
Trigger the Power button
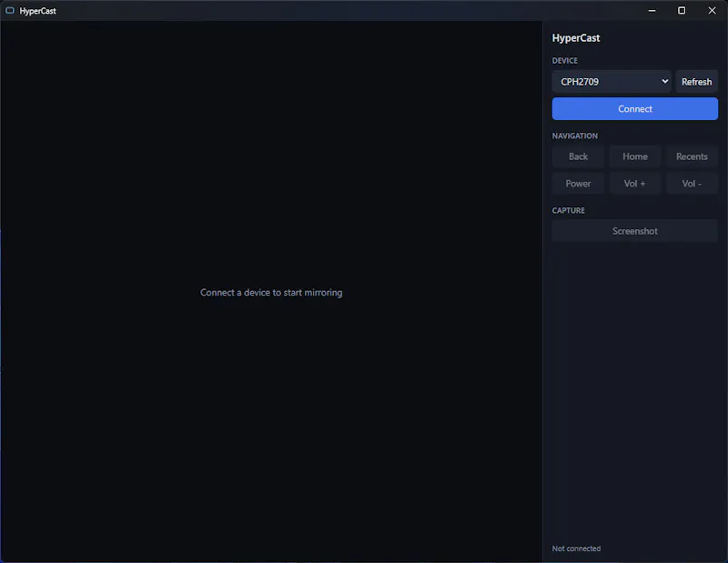tap(578, 184)
